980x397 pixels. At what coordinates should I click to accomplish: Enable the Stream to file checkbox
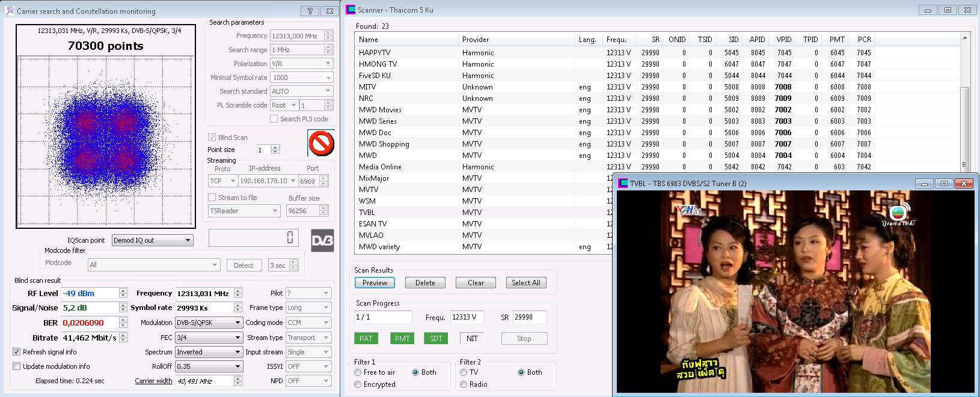click(212, 197)
